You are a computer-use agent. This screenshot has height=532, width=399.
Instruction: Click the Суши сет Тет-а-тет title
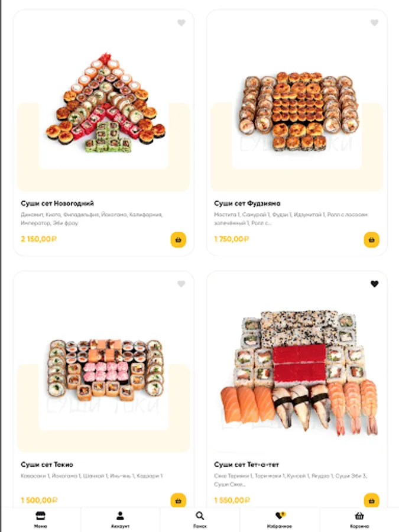click(x=246, y=465)
